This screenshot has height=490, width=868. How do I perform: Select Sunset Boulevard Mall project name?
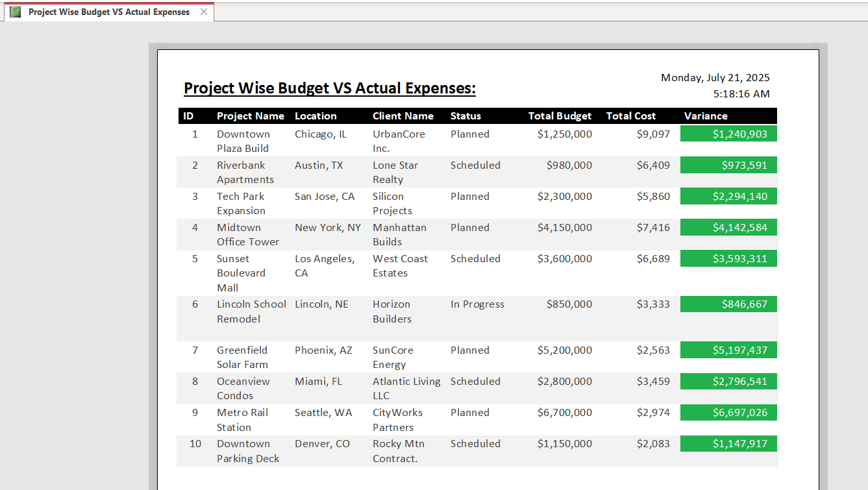pyautogui.click(x=241, y=273)
